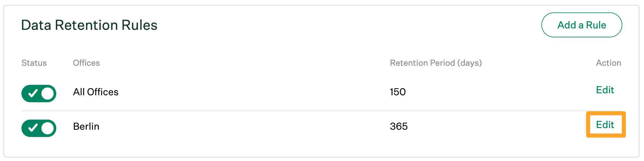Edit the All Offices retention rule
The height and width of the screenshot is (161, 644).
[x=605, y=90]
